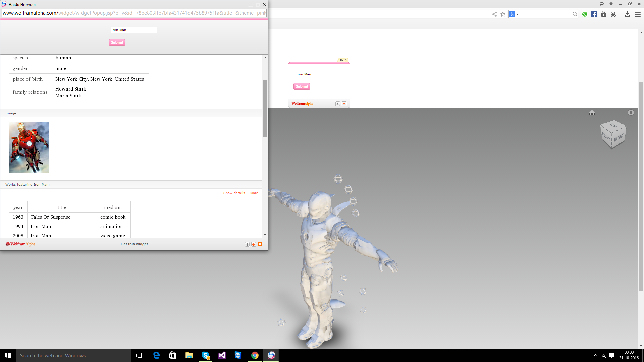
Task: Click the TOP face of view cube
Action: click(613, 125)
